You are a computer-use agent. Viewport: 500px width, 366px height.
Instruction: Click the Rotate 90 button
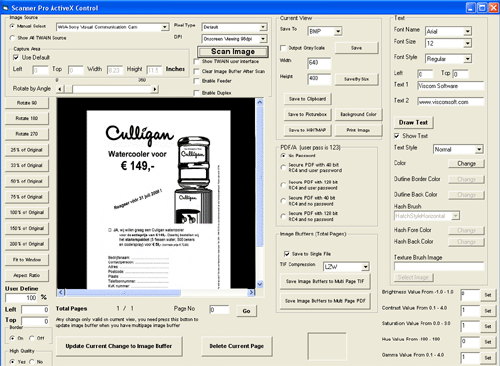click(27, 103)
